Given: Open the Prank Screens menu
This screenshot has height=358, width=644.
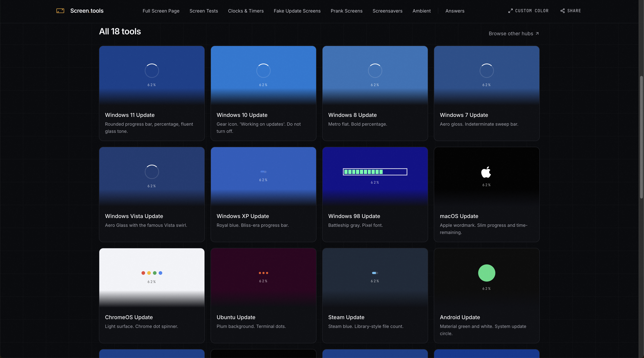Looking at the screenshot, I should pyautogui.click(x=347, y=11).
